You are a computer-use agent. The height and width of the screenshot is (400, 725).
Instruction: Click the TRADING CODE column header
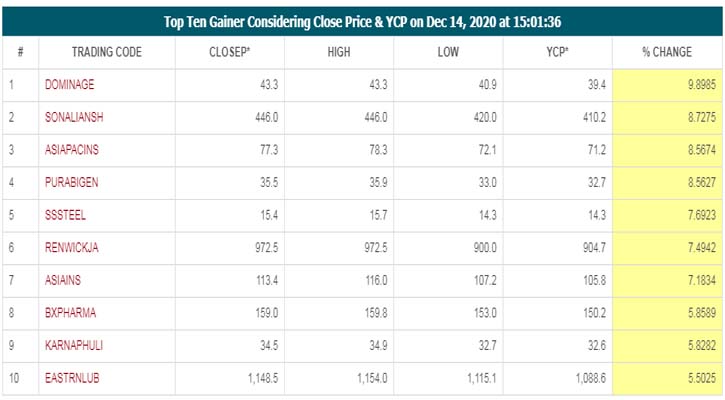pyautogui.click(x=106, y=51)
